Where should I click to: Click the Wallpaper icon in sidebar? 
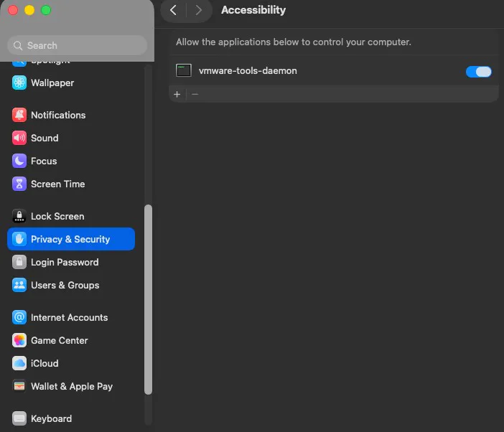(19, 83)
